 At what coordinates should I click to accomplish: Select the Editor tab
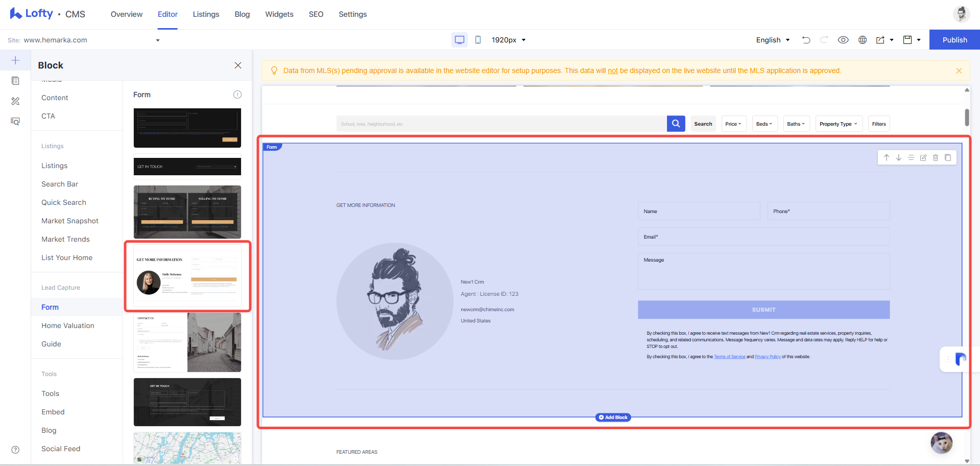pyautogui.click(x=168, y=14)
